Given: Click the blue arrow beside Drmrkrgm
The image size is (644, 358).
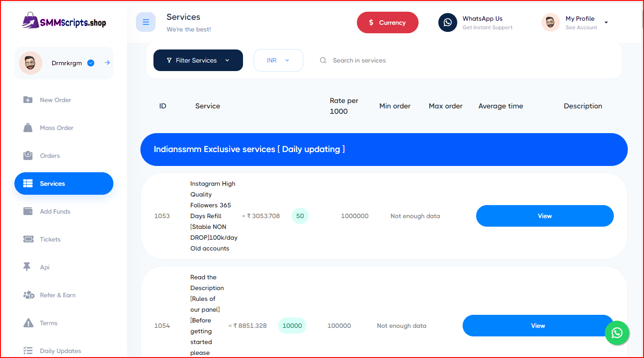Looking at the screenshot, I should (x=107, y=63).
